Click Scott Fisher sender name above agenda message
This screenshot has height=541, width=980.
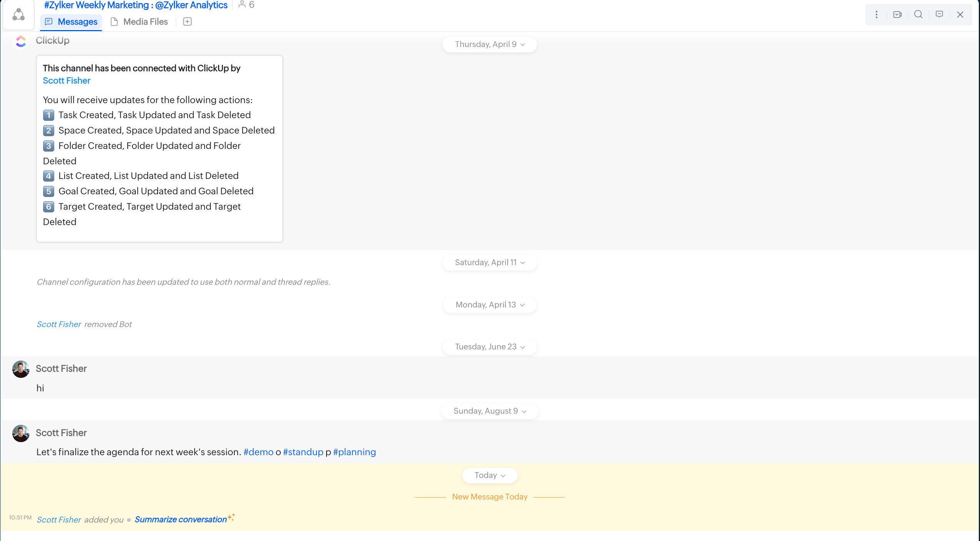pos(61,433)
